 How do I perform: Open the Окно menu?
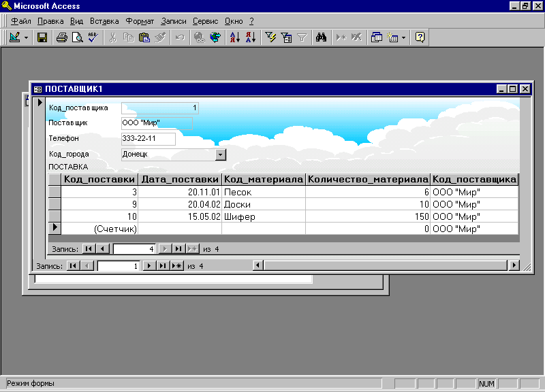pos(234,21)
